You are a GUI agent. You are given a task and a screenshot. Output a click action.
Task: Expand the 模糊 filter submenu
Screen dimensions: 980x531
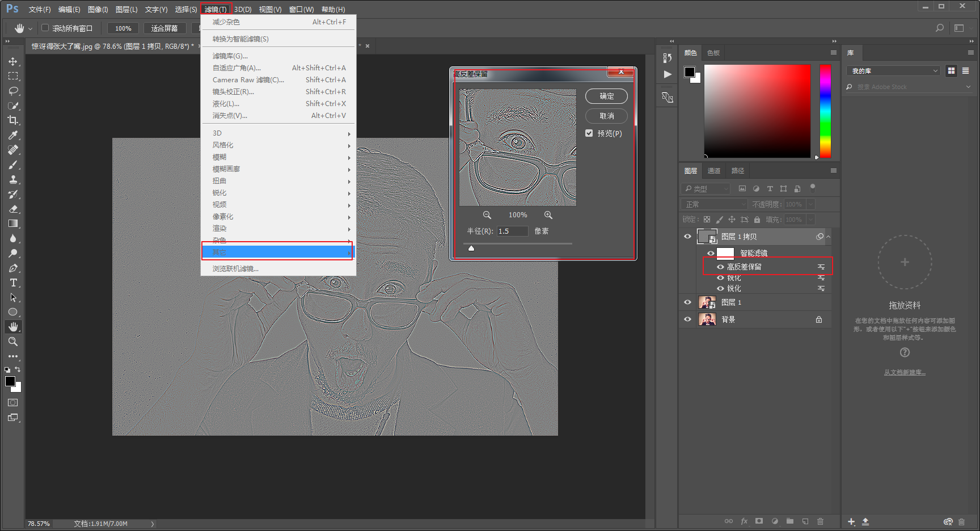278,157
